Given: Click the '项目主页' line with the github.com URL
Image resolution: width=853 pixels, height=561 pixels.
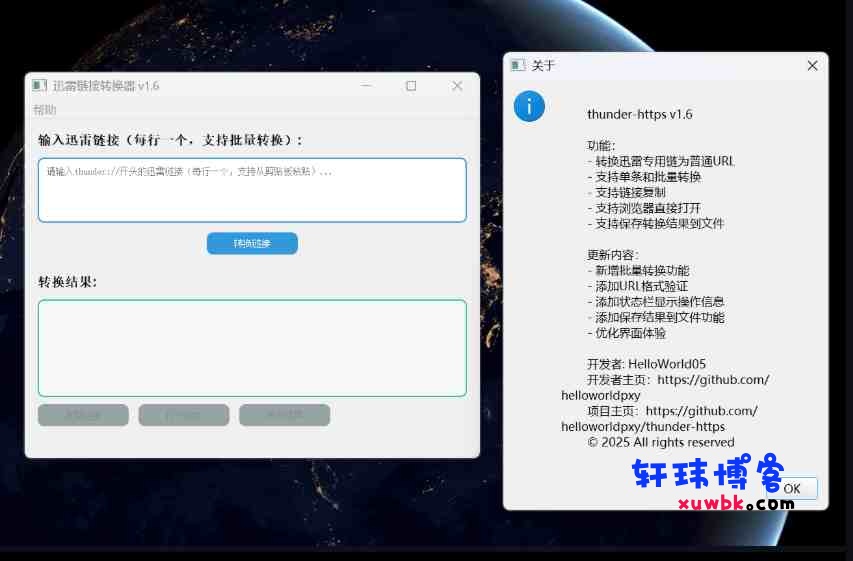Looking at the screenshot, I should click(x=660, y=418).
